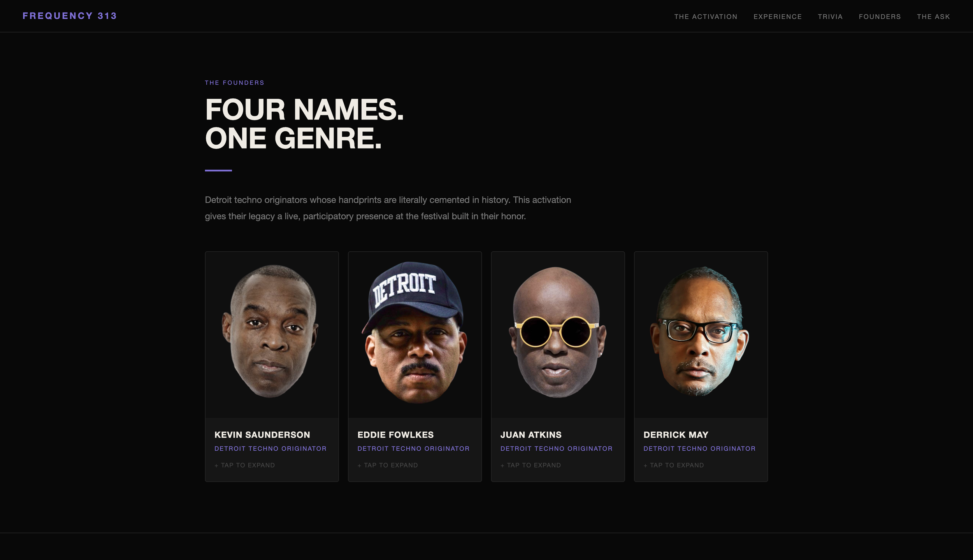The image size is (973, 560).
Task: Select the EDDIE FOWLKES name heading
Action: [x=395, y=435]
